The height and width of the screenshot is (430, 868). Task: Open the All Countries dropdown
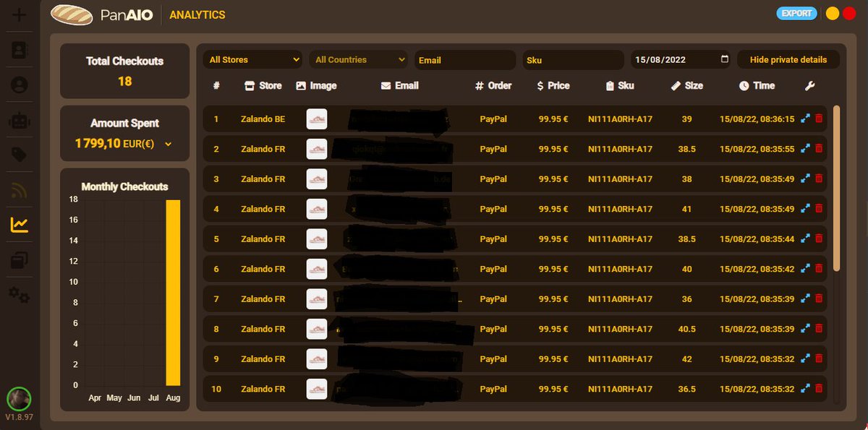tap(359, 60)
